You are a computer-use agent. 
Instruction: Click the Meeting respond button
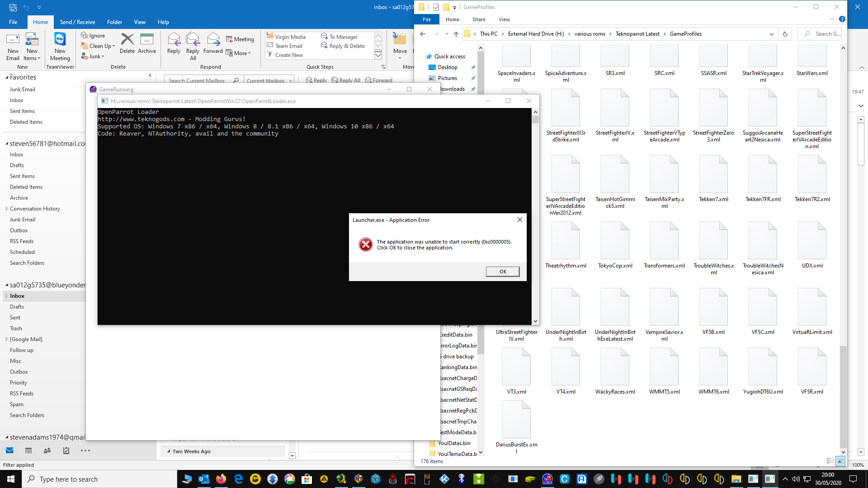coord(240,39)
